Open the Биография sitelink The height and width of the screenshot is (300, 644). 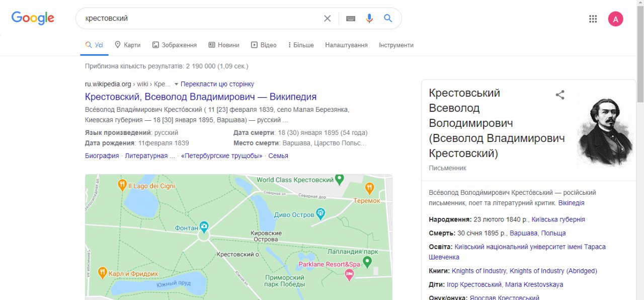point(102,156)
